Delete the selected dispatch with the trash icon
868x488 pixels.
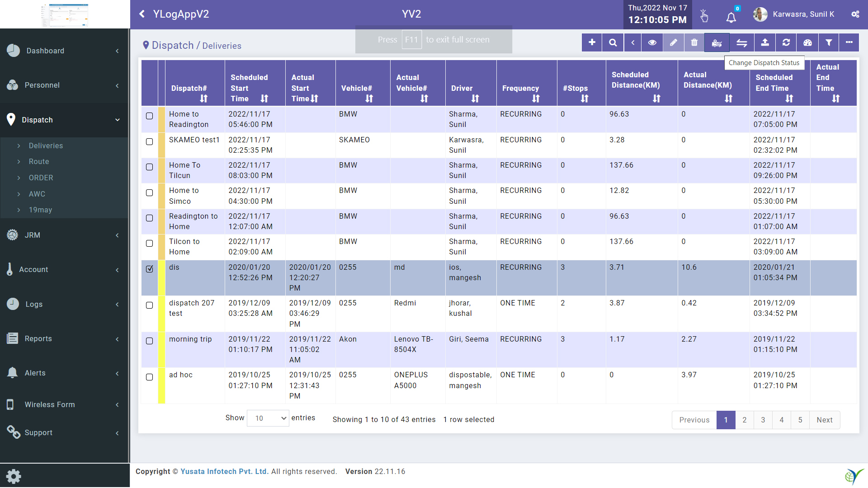pos(694,42)
